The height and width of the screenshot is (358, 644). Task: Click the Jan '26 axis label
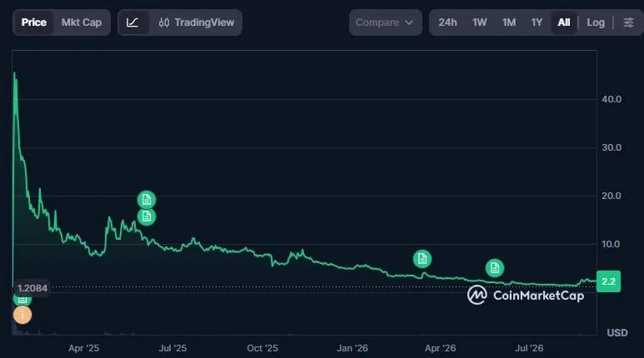pos(352,348)
